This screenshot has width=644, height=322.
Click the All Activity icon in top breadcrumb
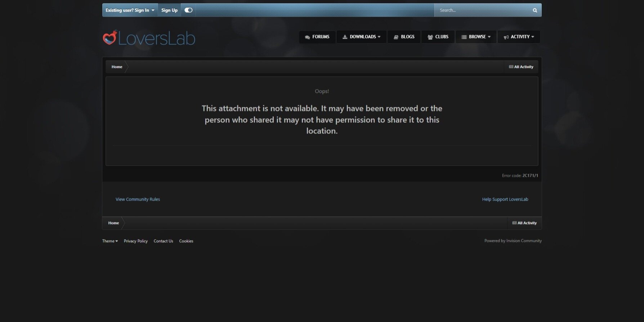coord(511,67)
